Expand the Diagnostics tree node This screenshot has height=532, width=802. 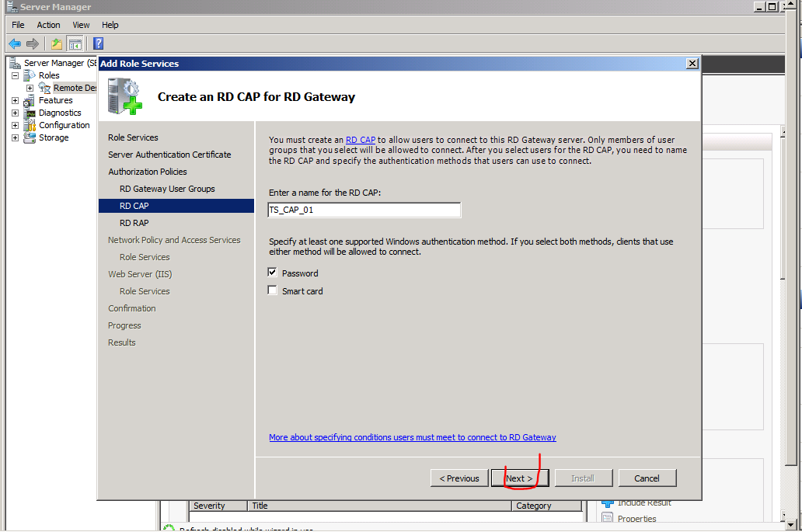point(16,113)
